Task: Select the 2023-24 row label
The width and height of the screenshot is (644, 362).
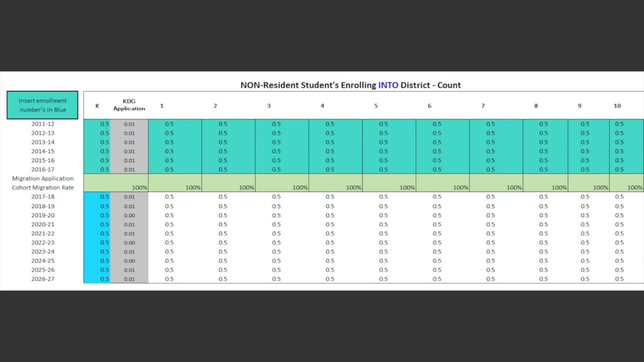Action: pos(43,251)
